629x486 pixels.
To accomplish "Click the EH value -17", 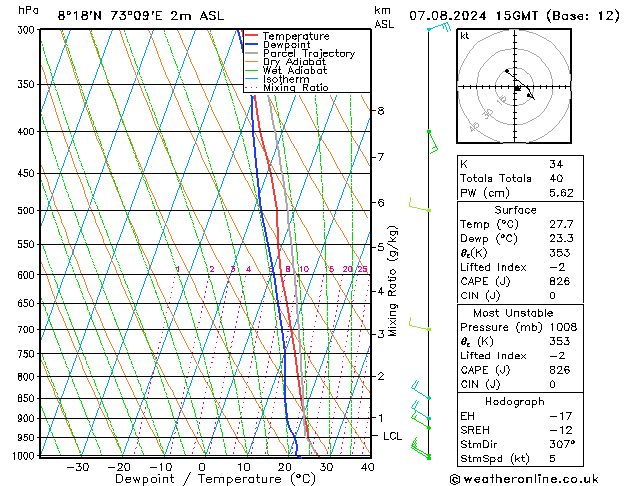I will (x=560, y=416).
